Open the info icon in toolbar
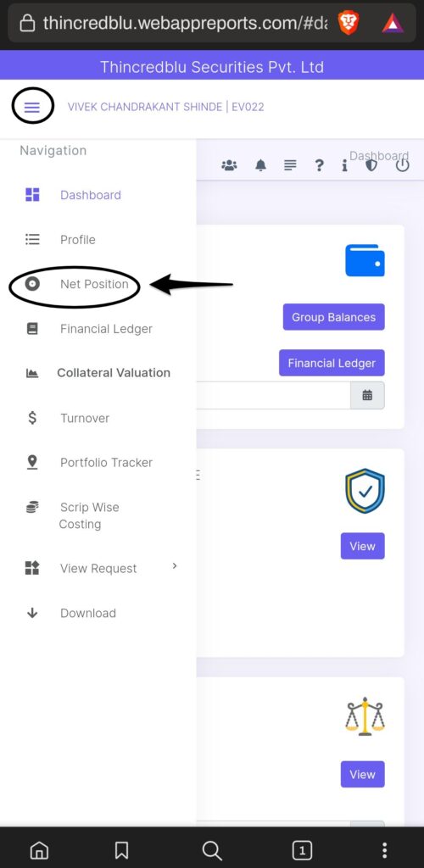This screenshot has width=424, height=868. point(344,165)
